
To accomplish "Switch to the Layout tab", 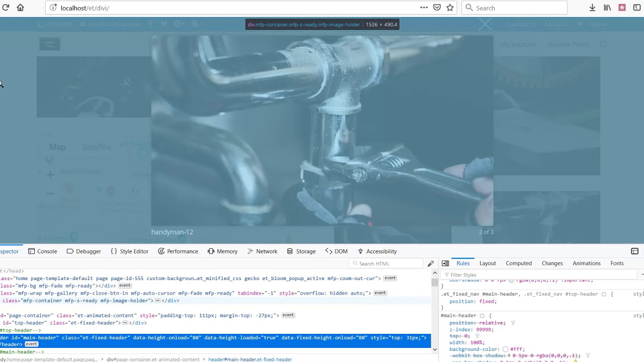I will [x=488, y=263].
